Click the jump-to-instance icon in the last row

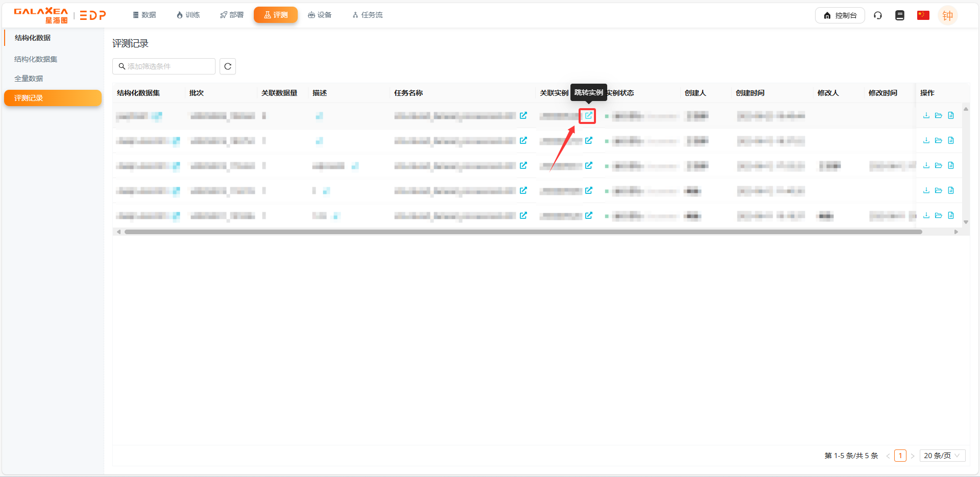pos(588,216)
